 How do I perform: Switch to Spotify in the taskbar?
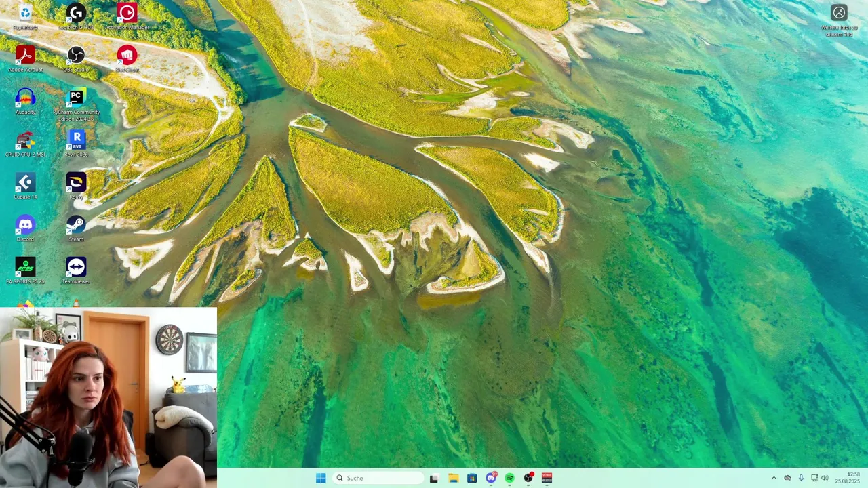pos(509,478)
